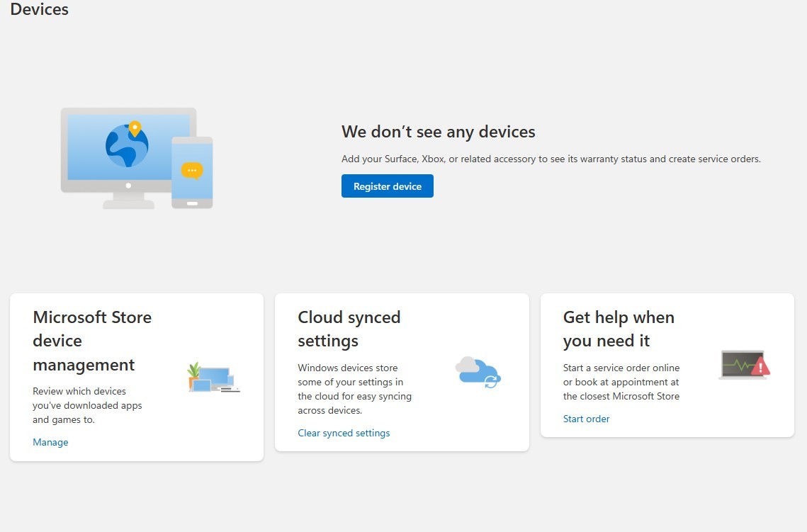Click the yellow location pin icon

tap(135, 128)
